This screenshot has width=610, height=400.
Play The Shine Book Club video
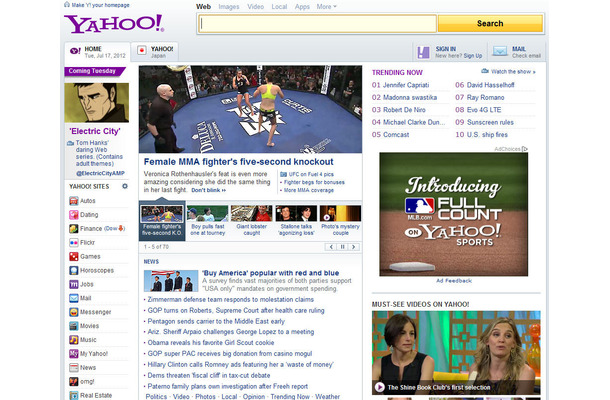point(380,387)
